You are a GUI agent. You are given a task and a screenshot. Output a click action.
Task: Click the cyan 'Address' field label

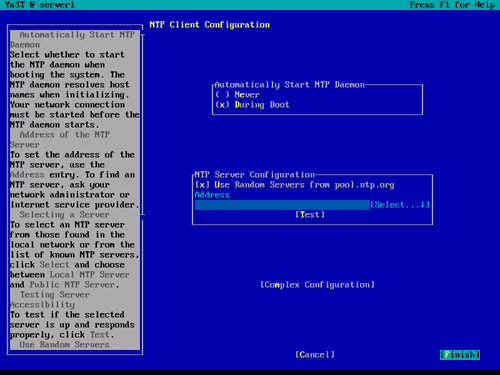point(212,195)
